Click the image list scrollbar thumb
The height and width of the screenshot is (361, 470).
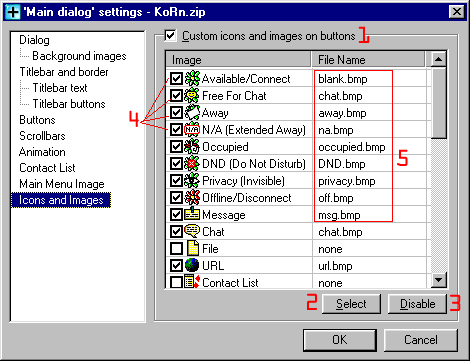pyautogui.click(x=439, y=103)
